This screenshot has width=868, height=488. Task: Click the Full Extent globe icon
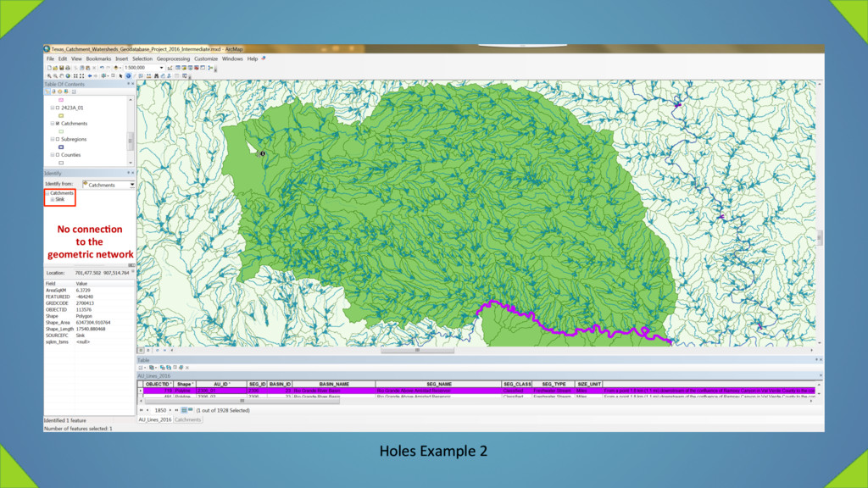pyautogui.click(x=68, y=75)
